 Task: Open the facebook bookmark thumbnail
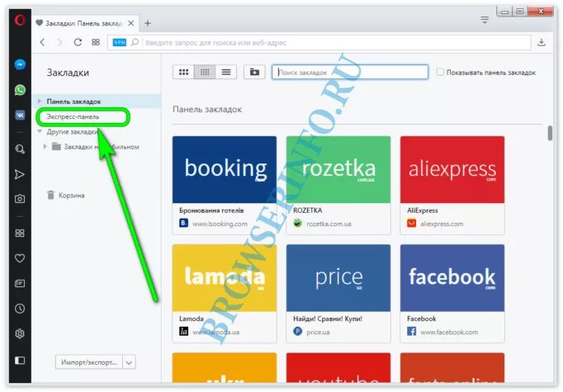(452, 278)
